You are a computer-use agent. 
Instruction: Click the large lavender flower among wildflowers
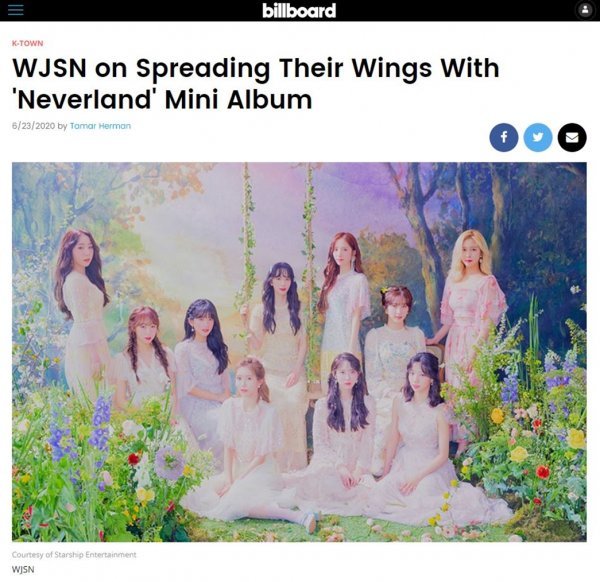click(169, 463)
